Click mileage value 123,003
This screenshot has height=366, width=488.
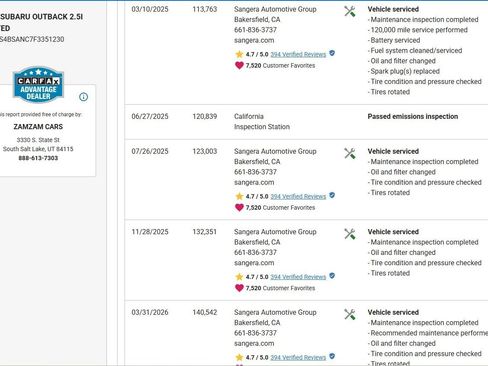[205, 151]
